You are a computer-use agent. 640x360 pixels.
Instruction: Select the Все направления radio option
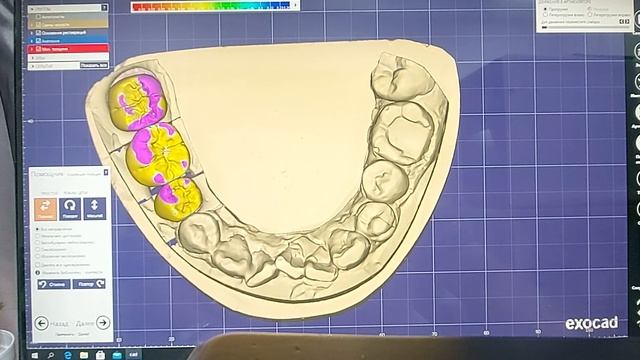pyautogui.click(x=37, y=229)
